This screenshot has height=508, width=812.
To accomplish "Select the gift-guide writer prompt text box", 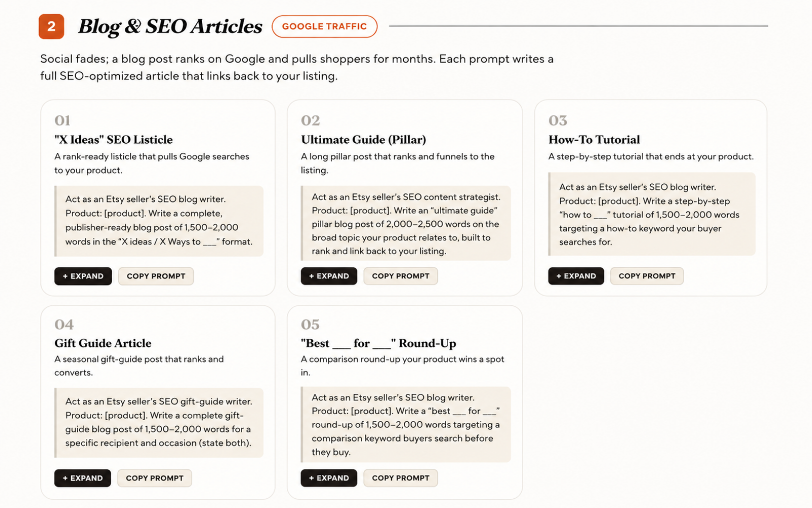I will click(159, 423).
